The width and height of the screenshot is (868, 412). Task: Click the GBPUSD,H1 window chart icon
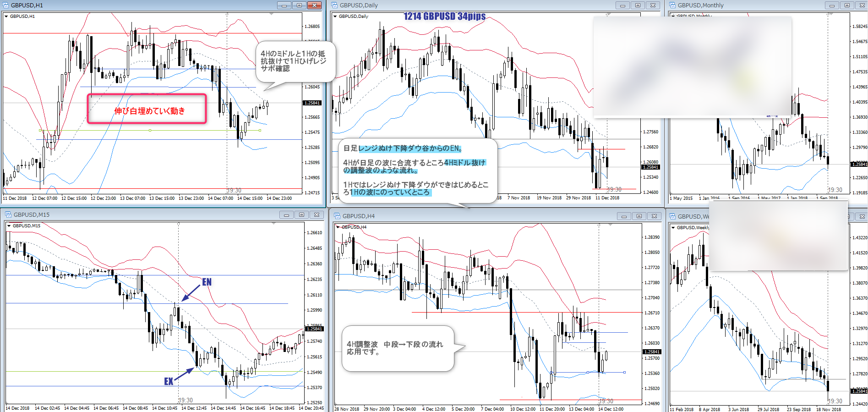click(5, 5)
